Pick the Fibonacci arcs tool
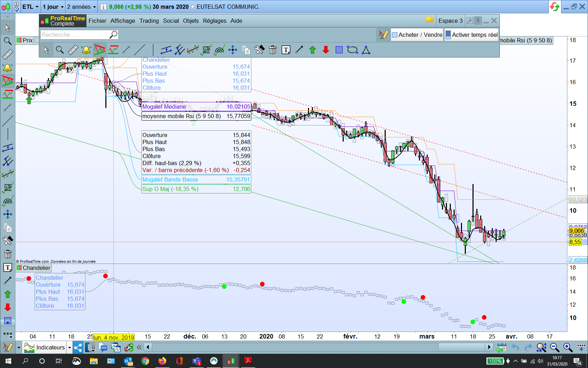Viewport: 588px width, 368px height. pyautogui.click(x=219, y=50)
